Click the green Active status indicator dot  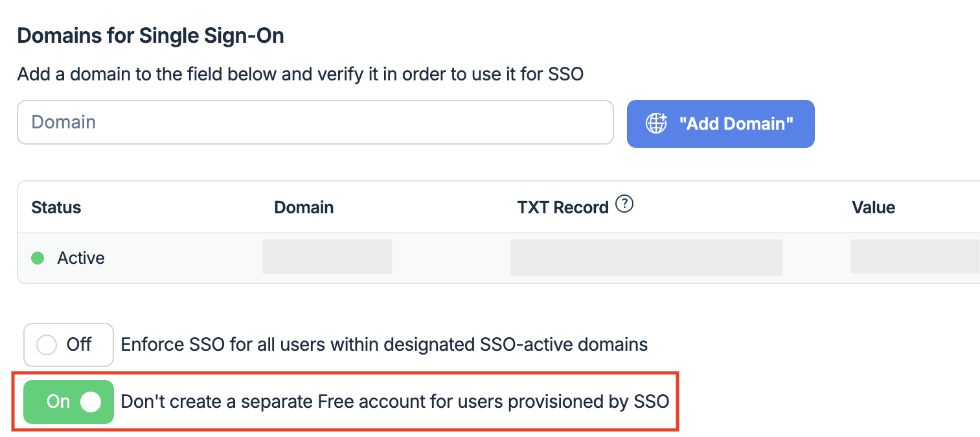pyautogui.click(x=37, y=257)
